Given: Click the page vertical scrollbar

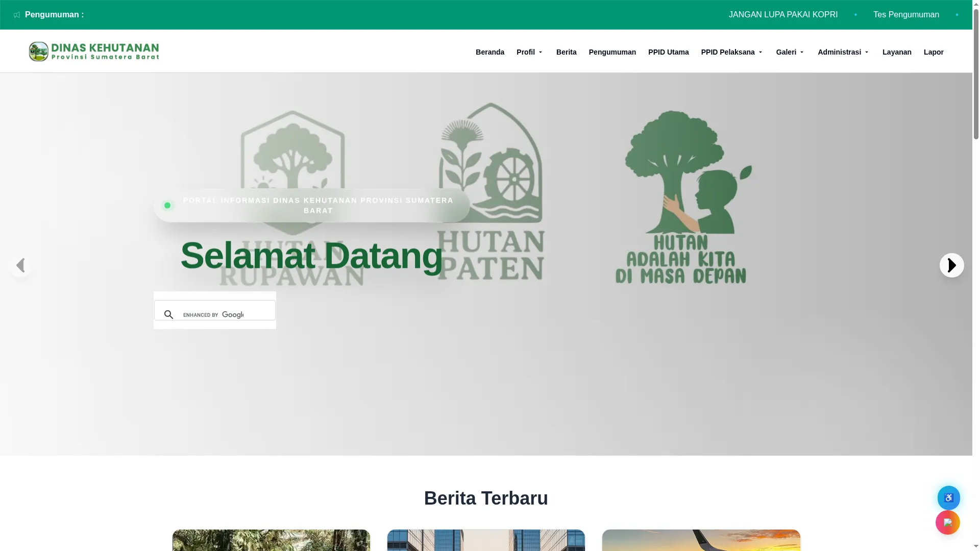Looking at the screenshot, I should [x=976, y=275].
